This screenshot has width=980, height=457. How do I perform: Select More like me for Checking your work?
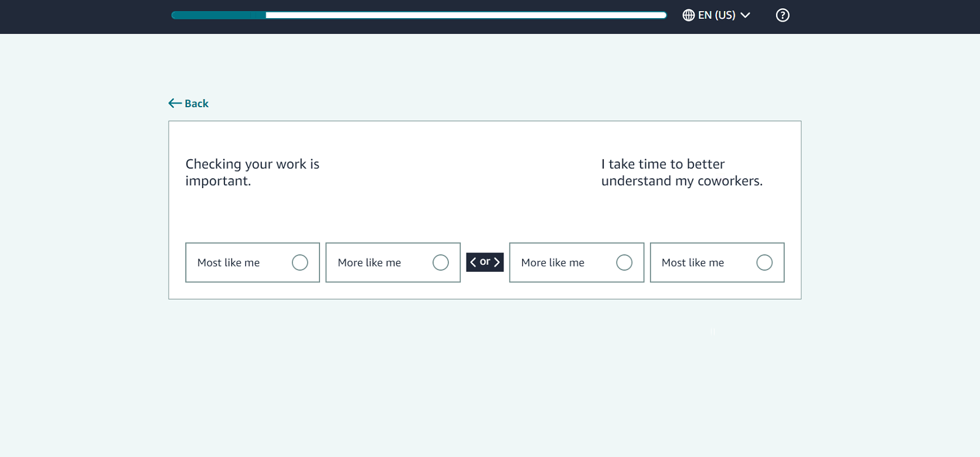pyautogui.click(x=393, y=262)
